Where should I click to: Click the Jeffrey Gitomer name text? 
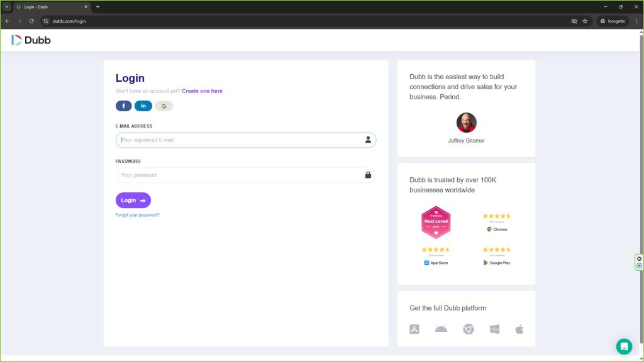click(x=466, y=140)
